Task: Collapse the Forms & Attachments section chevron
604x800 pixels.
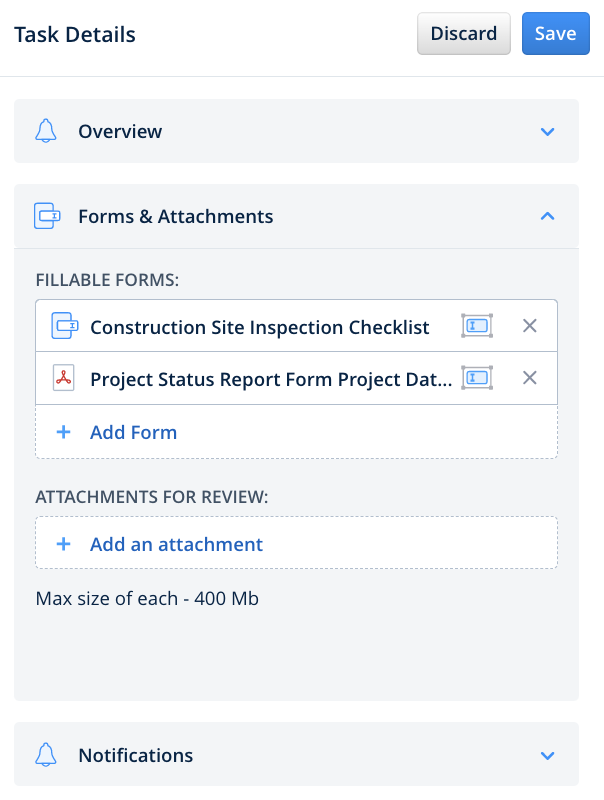Action: coord(547,216)
